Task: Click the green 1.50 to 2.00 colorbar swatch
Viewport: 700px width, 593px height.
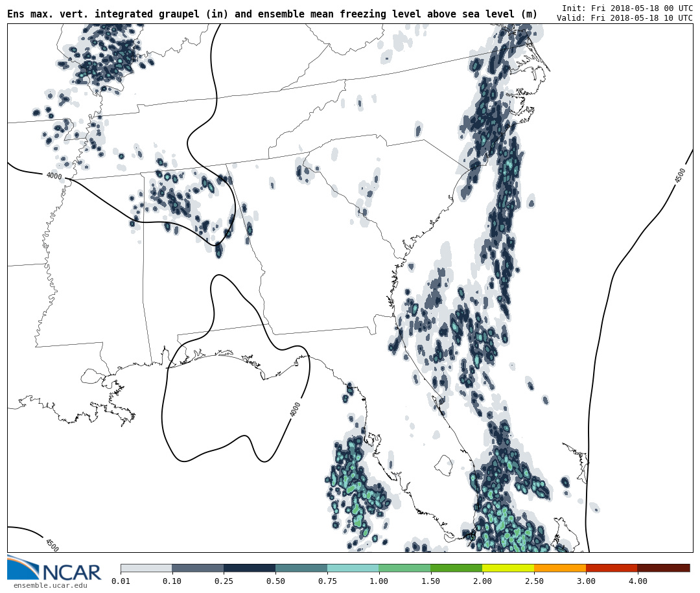Action: point(456,568)
